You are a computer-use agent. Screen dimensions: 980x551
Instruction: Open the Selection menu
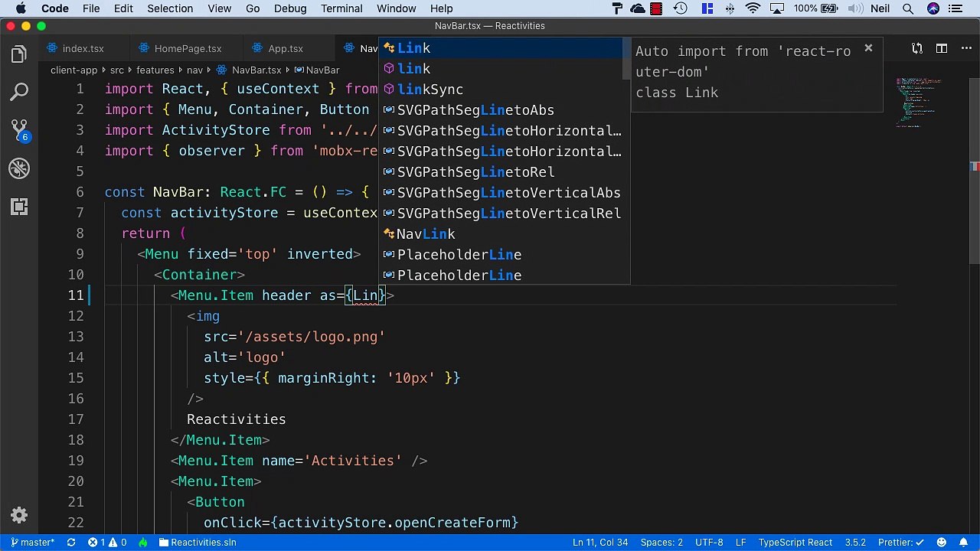pos(170,8)
